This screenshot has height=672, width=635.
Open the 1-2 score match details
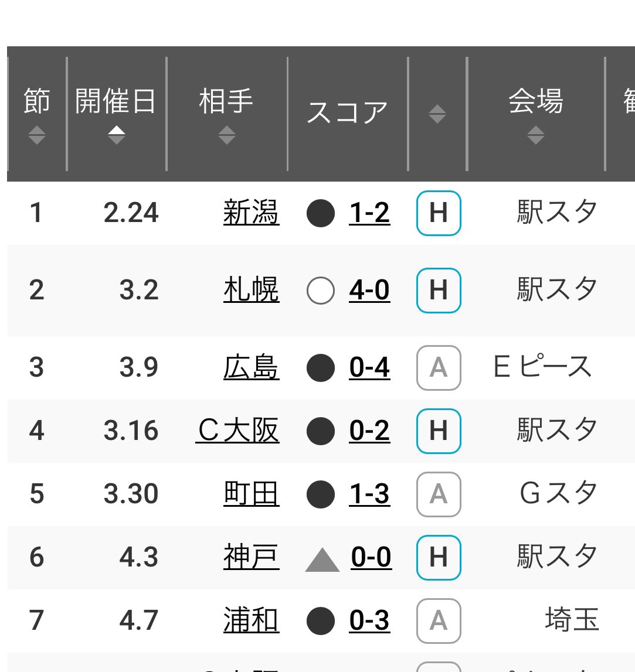(369, 213)
